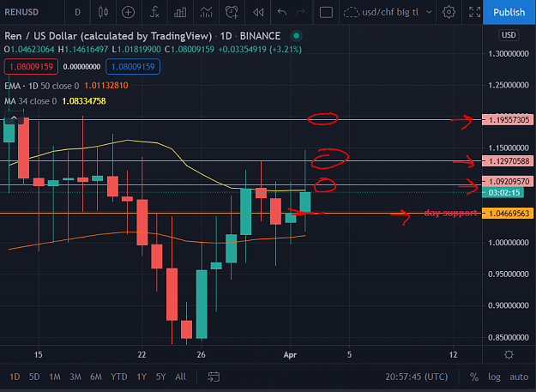Viewport: 536px width, 392px height.
Task: Toggle percent scale with the % button
Action: [474, 377]
